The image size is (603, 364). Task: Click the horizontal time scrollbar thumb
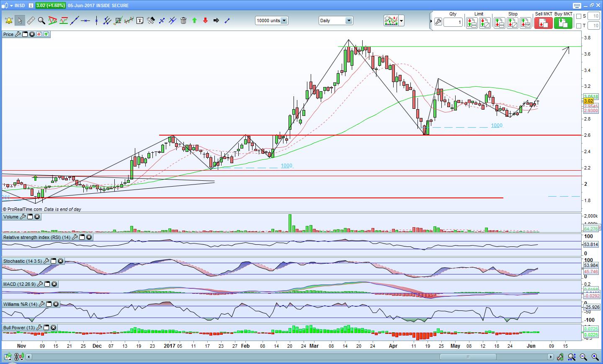(468, 357)
